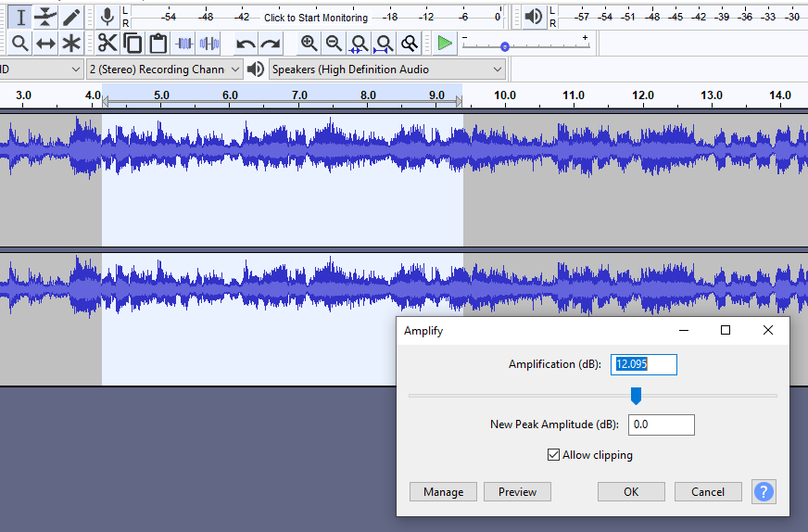Choose the Time Shift tool
808x532 pixels.
(45, 44)
